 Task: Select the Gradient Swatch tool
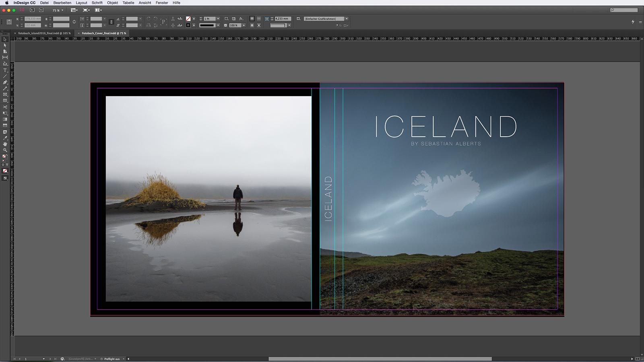click(x=5, y=119)
